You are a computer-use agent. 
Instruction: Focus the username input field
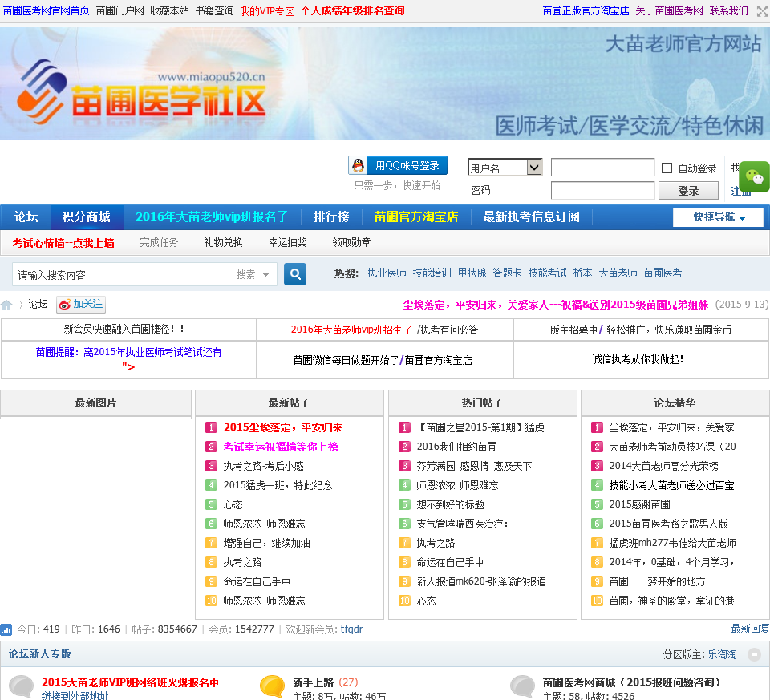(x=602, y=167)
